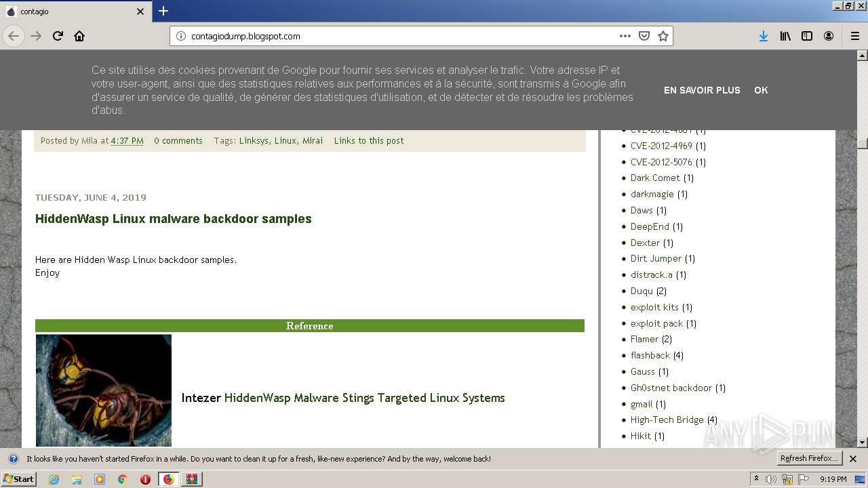Open the flashback label
The width and height of the screenshot is (868, 488).
(x=650, y=355)
